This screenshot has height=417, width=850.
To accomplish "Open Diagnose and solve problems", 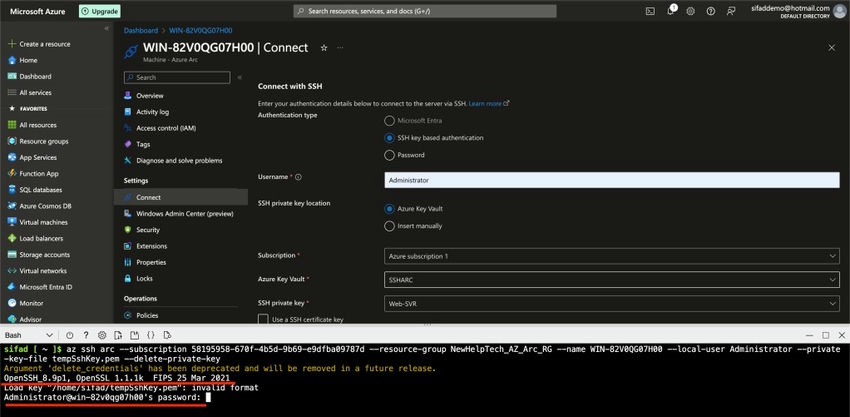I will click(181, 161).
